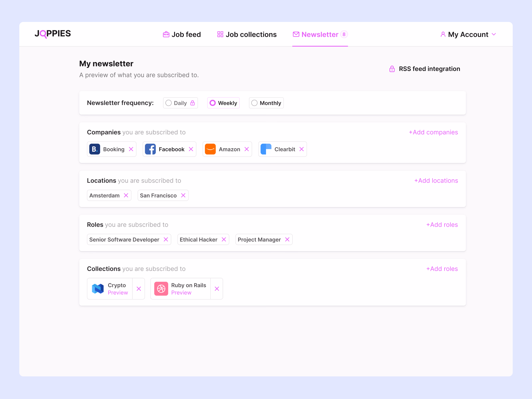Click +Add companies link
Viewport: 532px width, 399px height.
[x=433, y=132]
